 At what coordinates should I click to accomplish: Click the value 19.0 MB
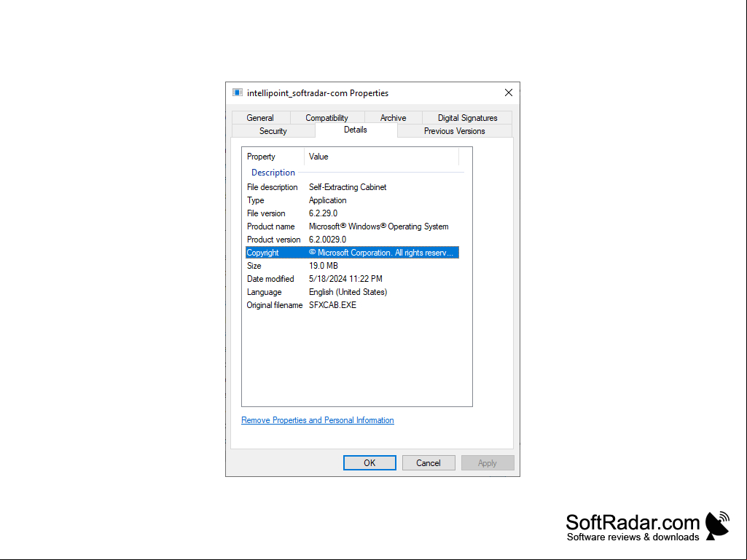pos(324,266)
